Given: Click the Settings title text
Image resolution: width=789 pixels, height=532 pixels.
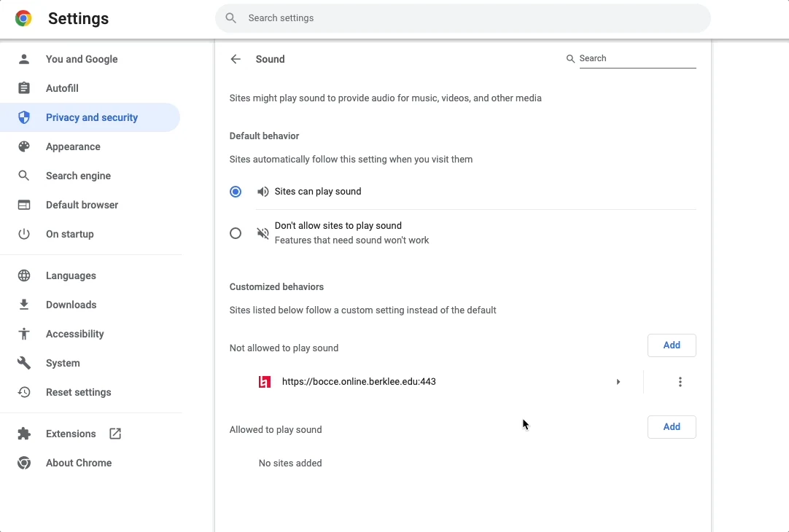Looking at the screenshot, I should click(x=79, y=18).
